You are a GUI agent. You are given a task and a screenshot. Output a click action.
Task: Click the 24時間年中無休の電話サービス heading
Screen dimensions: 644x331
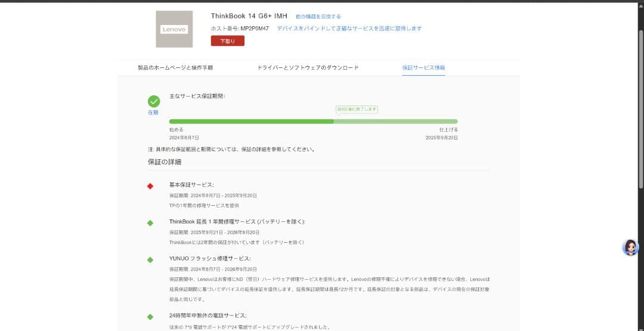[208, 316]
